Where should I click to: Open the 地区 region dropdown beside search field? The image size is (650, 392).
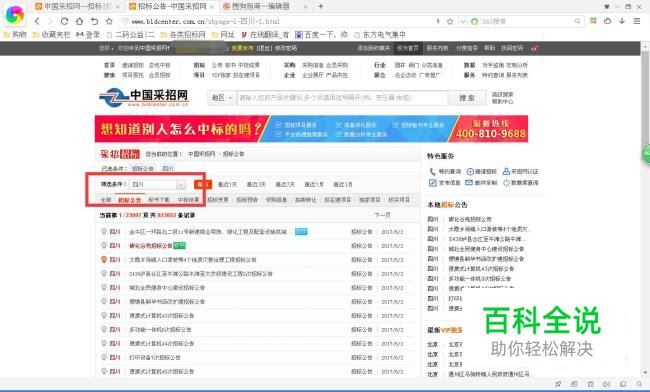pyautogui.click(x=222, y=98)
